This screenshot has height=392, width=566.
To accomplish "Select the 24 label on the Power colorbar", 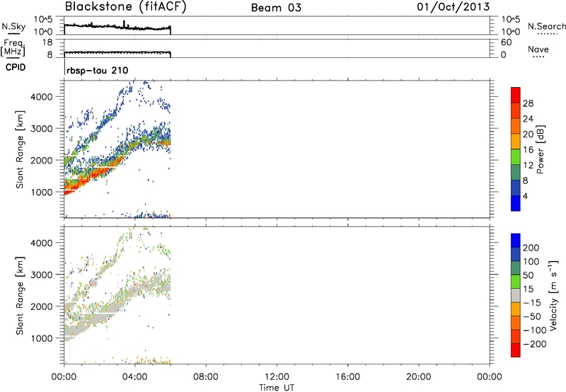I will point(528,119).
